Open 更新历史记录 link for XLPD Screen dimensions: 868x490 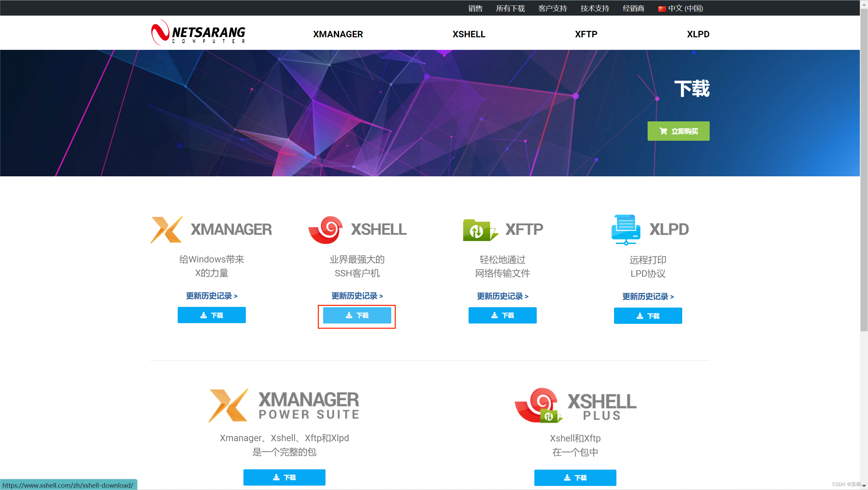pos(648,296)
